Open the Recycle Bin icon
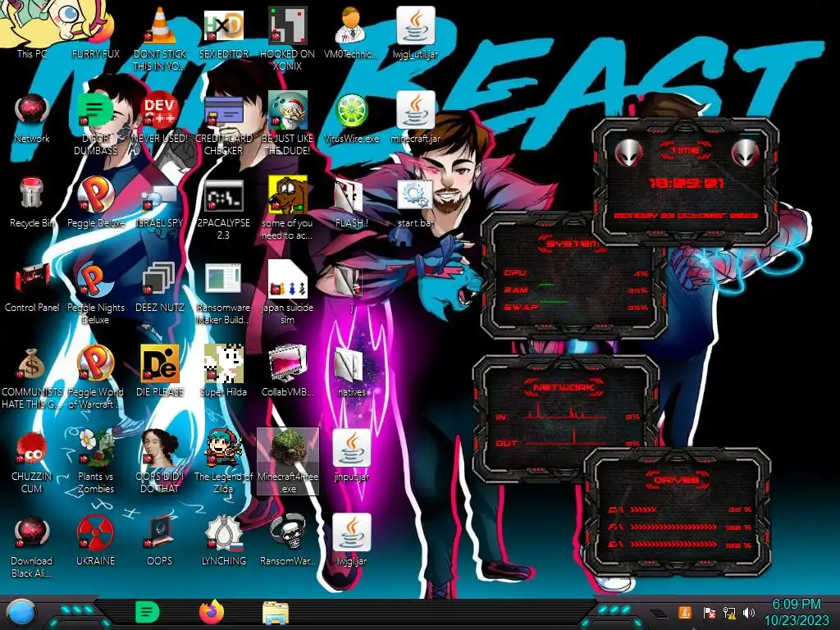840x630 pixels. (32, 203)
